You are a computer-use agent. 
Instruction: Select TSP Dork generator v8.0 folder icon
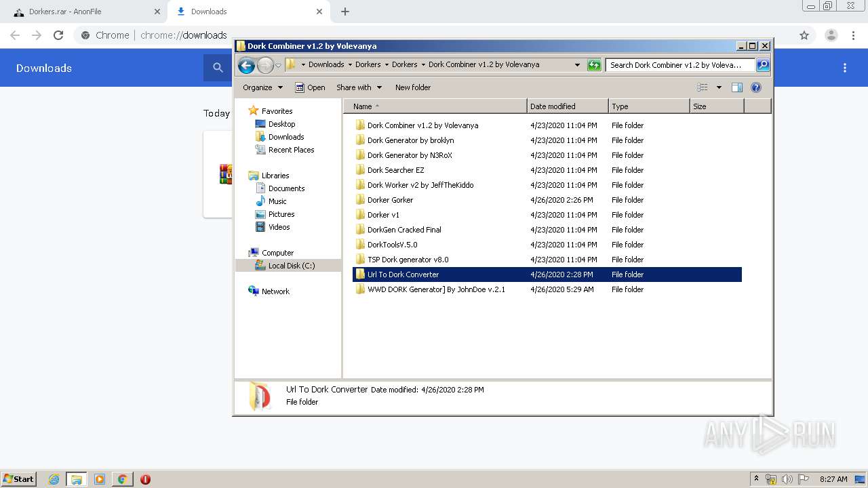[x=360, y=260]
